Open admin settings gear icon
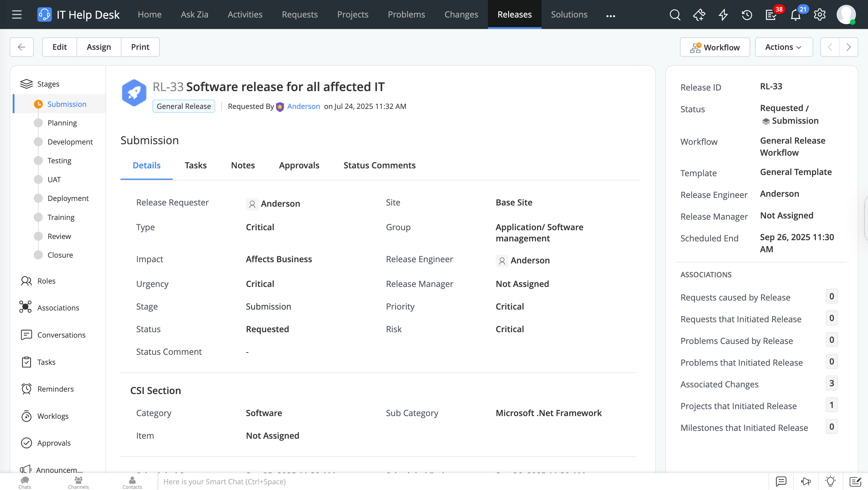The width and height of the screenshot is (868, 490). pos(819,15)
